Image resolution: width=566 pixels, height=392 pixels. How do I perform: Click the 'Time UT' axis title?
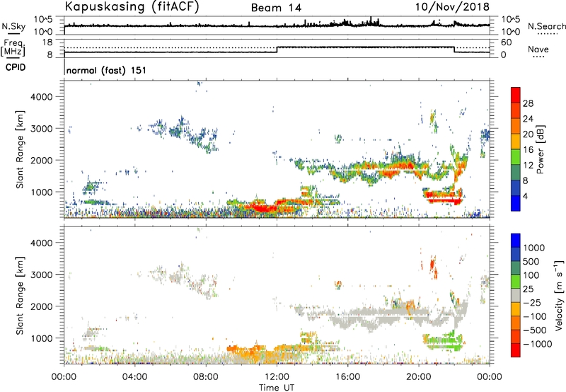click(x=277, y=387)
